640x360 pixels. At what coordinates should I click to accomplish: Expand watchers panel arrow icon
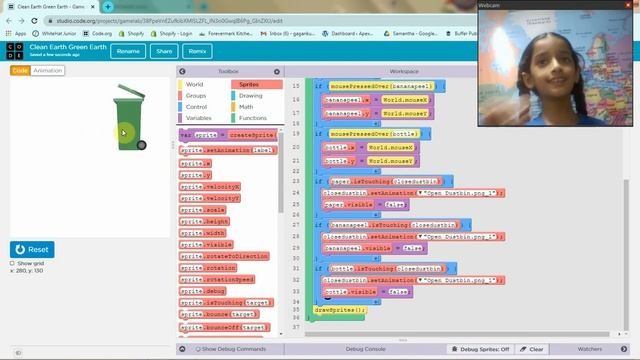[624, 349]
